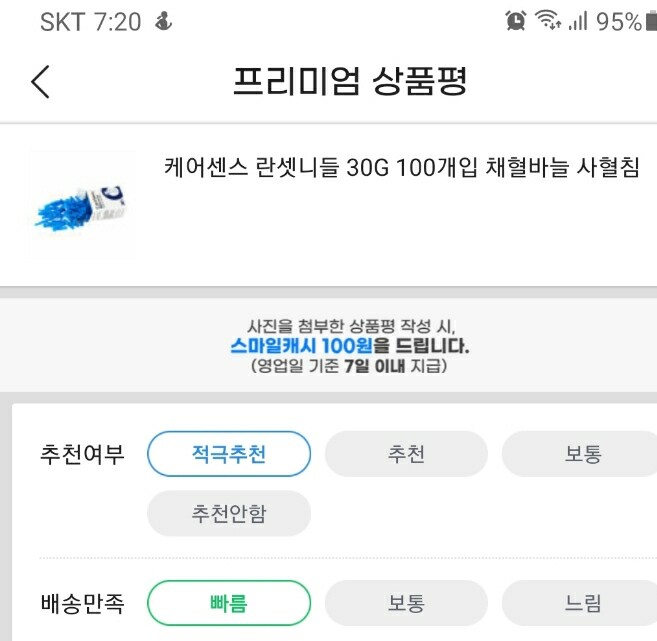
Task: Open the 케어센스 란셋니들 product title
Action: coord(401,167)
